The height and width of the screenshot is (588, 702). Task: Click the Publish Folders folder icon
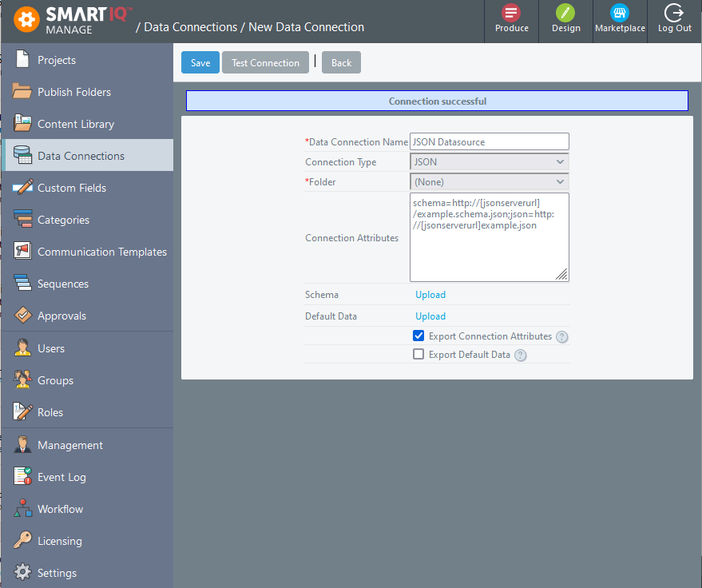point(22,91)
